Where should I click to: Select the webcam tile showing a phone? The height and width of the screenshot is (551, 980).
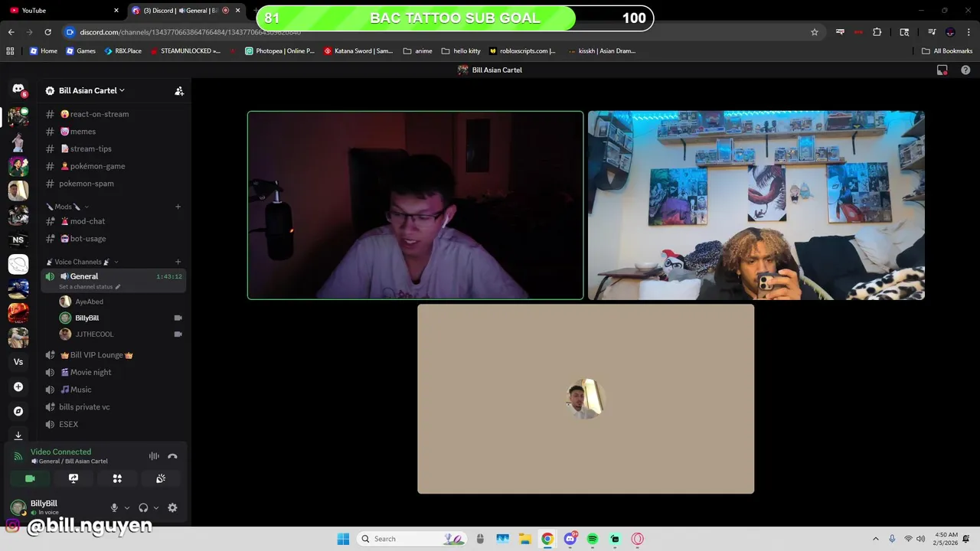(x=756, y=205)
